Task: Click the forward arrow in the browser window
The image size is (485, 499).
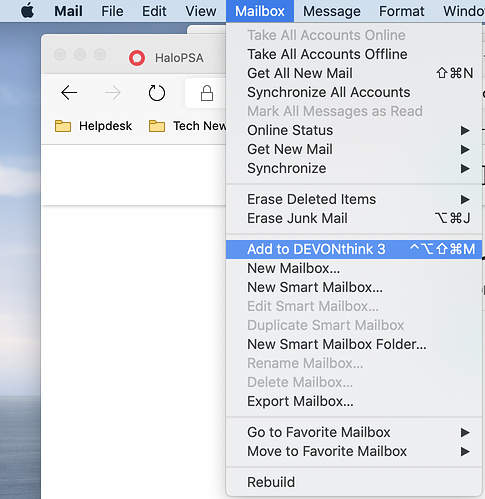Action: click(113, 93)
